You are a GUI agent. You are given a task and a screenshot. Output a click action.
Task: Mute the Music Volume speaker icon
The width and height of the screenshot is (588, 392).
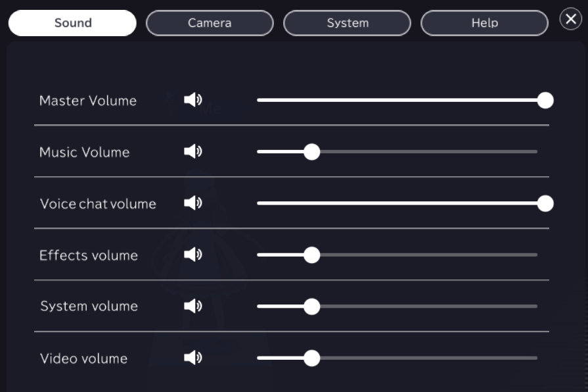192,152
